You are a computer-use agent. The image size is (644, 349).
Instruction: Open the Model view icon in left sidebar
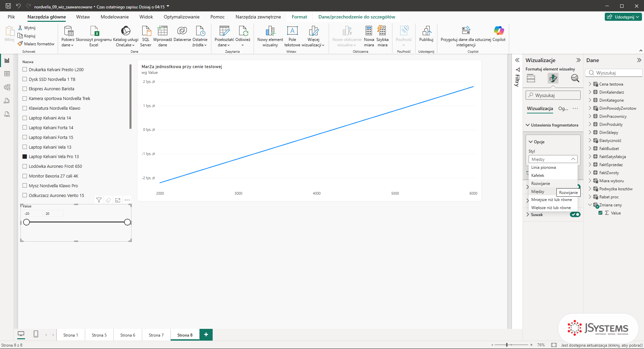(x=7, y=87)
